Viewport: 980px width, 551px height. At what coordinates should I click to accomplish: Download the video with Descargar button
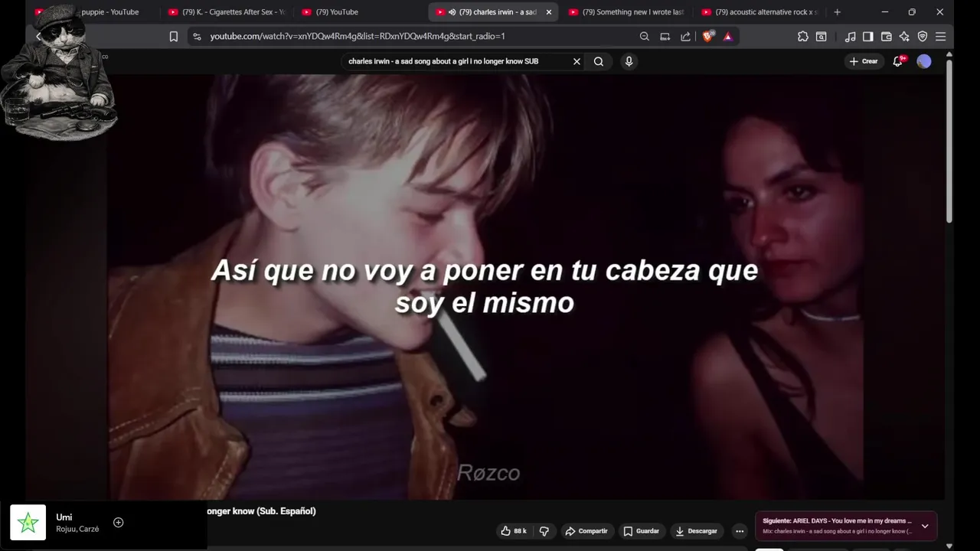tap(697, 531)
